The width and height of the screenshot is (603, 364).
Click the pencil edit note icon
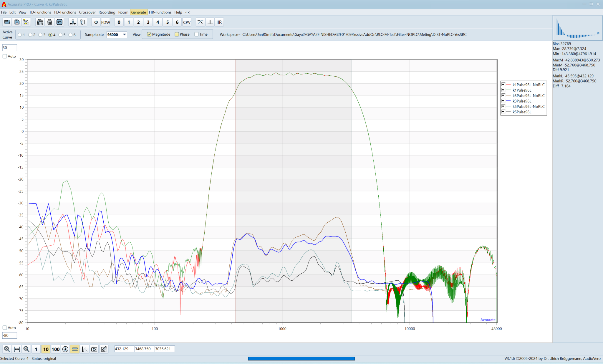click(x=104, y=349)
